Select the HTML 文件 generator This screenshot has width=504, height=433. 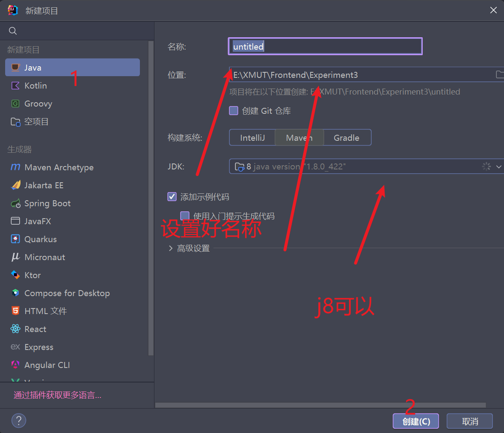pos(72,311)
